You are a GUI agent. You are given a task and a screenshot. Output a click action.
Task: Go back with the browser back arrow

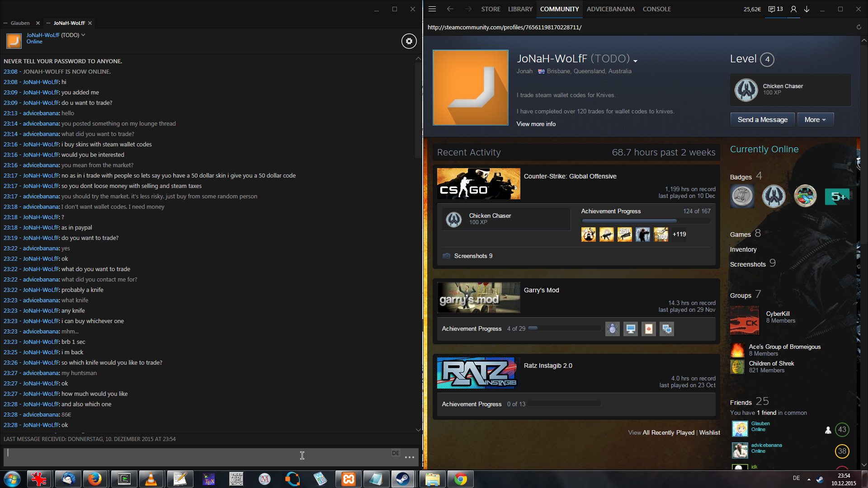pyautogui.click(x=450, y=9)
